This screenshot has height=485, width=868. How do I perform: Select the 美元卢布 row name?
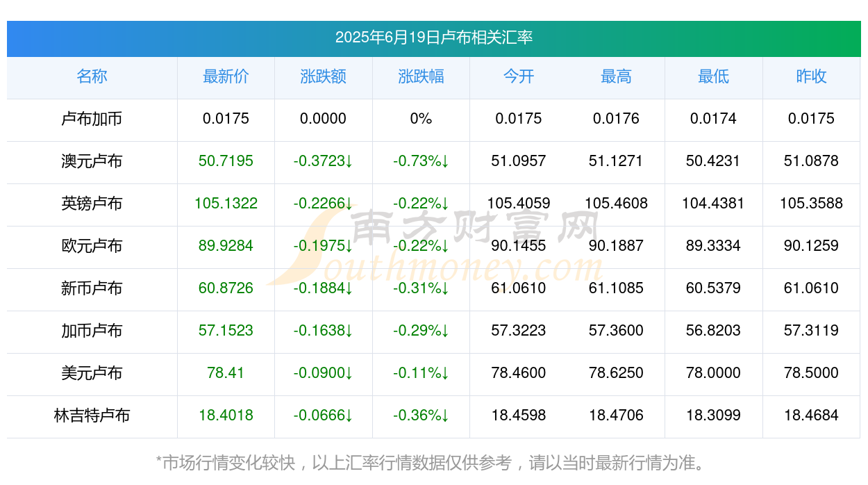coord(92,373)
